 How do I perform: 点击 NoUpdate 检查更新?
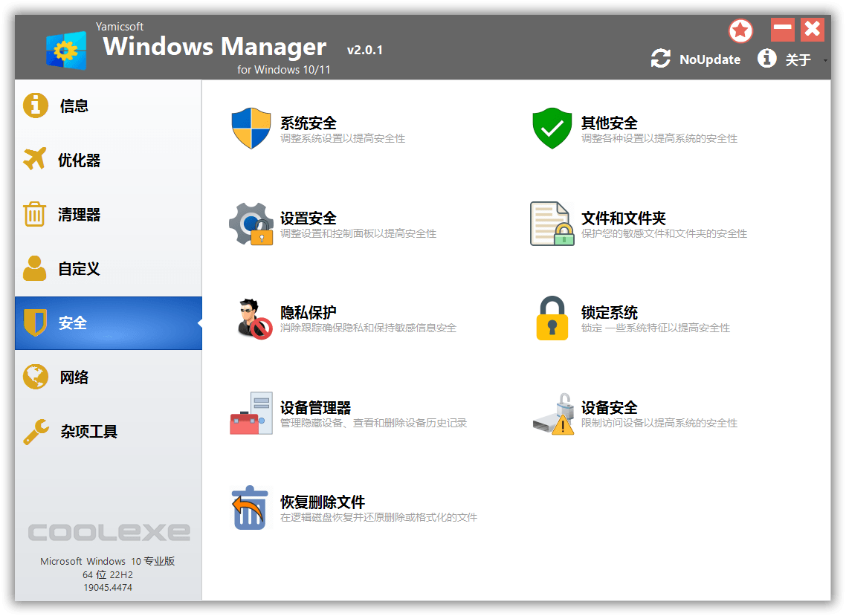[709, 59]
